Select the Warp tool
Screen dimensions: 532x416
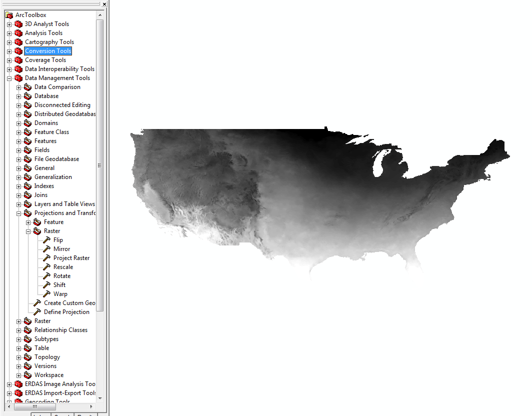(60, 294)
